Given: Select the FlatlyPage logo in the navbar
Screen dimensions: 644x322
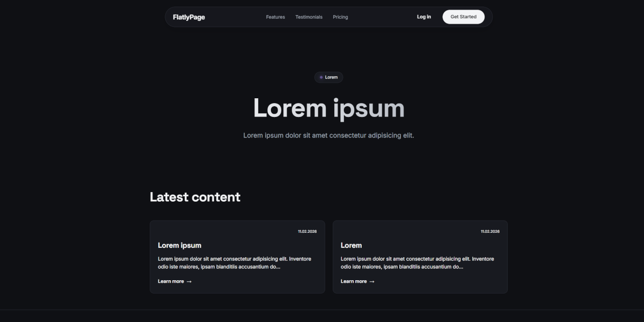Looking at the screenshot, I should coord(188,17).
